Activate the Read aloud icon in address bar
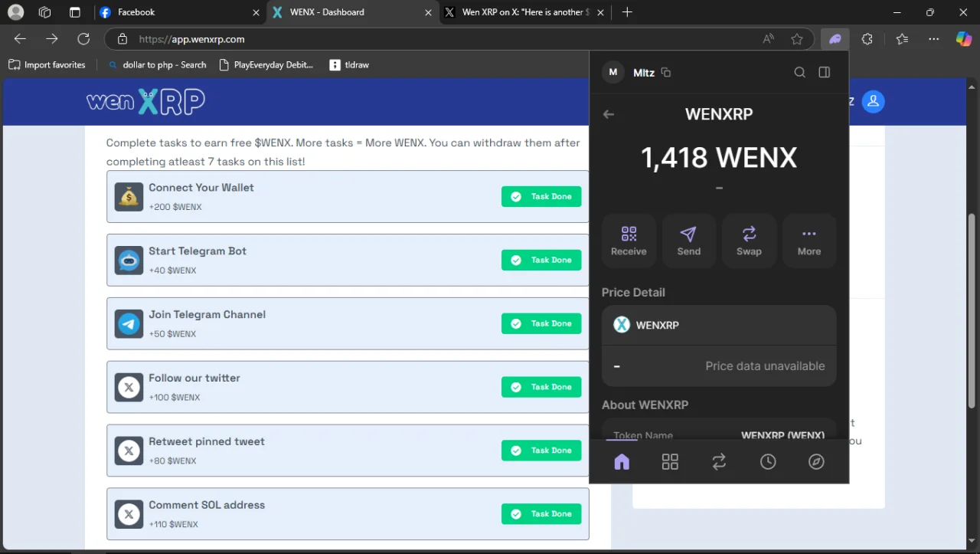 (x=768, y=39)
